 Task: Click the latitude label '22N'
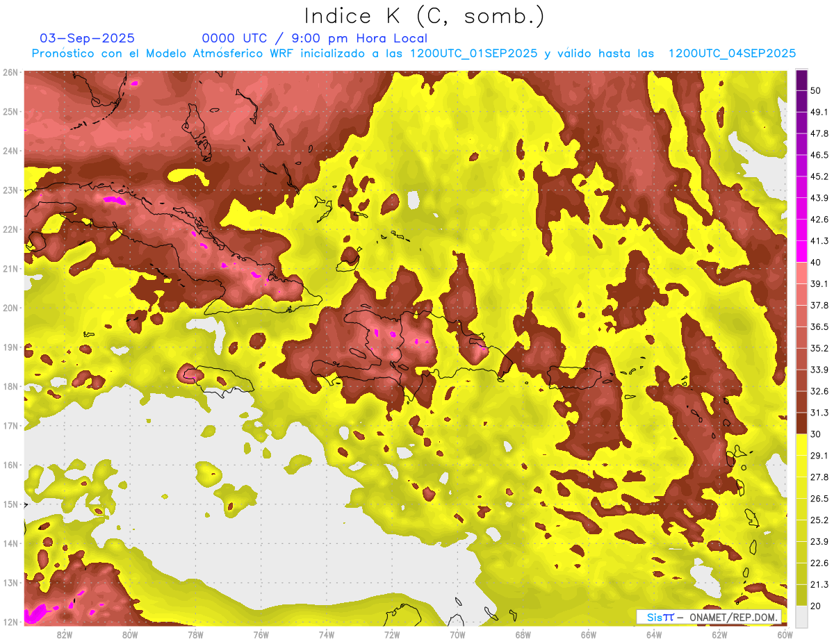(x=10, y=229)
